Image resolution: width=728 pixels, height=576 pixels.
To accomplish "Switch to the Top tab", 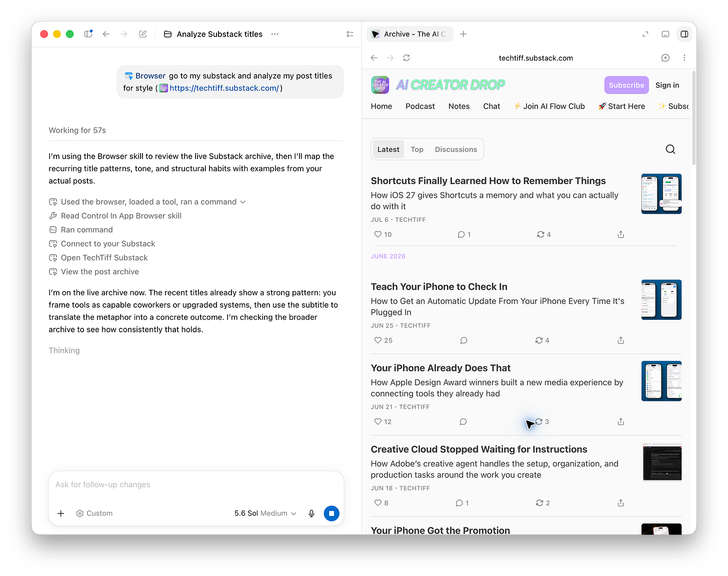I will (x=417, y=149).
